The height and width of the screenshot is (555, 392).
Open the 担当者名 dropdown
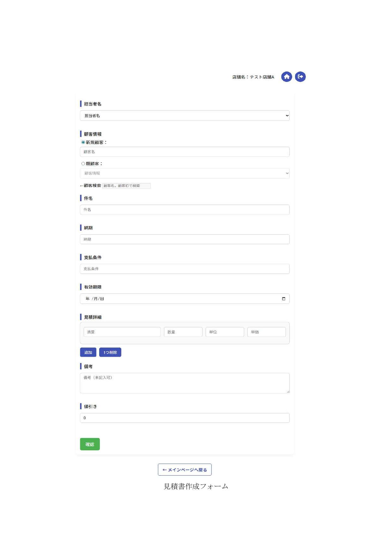(x=184, y=116)
